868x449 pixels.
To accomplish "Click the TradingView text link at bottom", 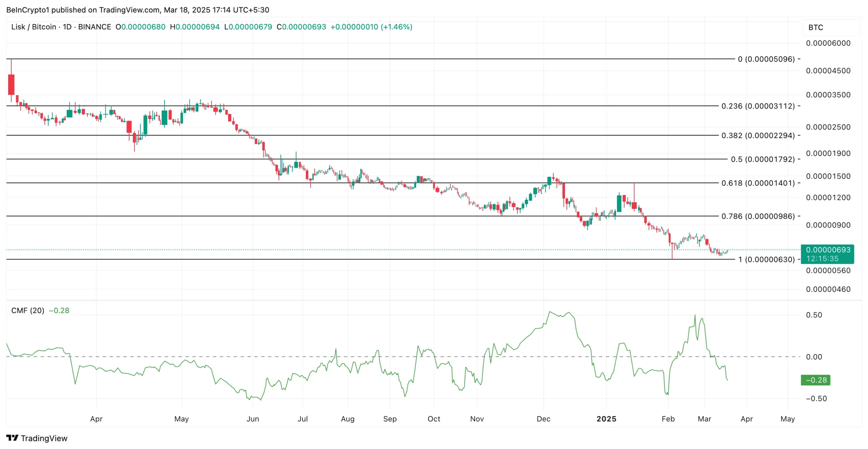I will [x=44, y=438].
